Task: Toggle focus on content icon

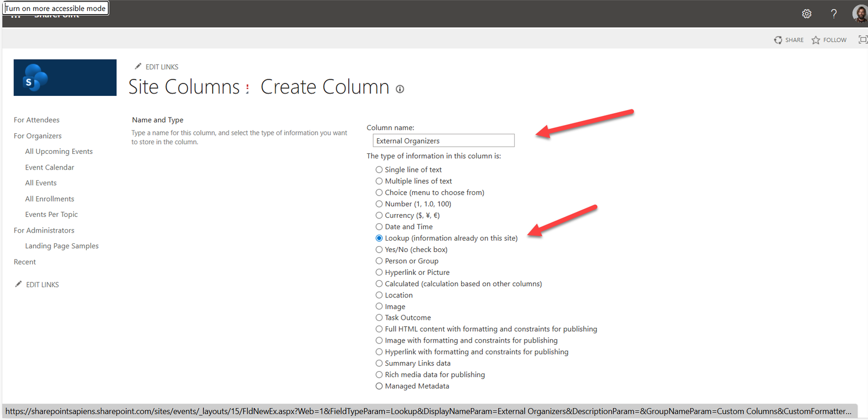Action: 863,40
